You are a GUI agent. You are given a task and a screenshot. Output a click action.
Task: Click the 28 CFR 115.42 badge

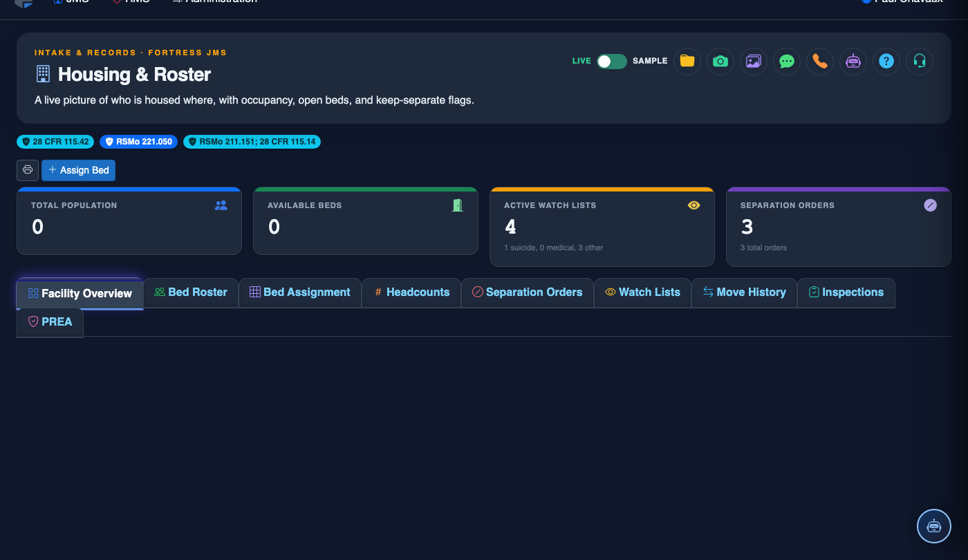[55, 142]
